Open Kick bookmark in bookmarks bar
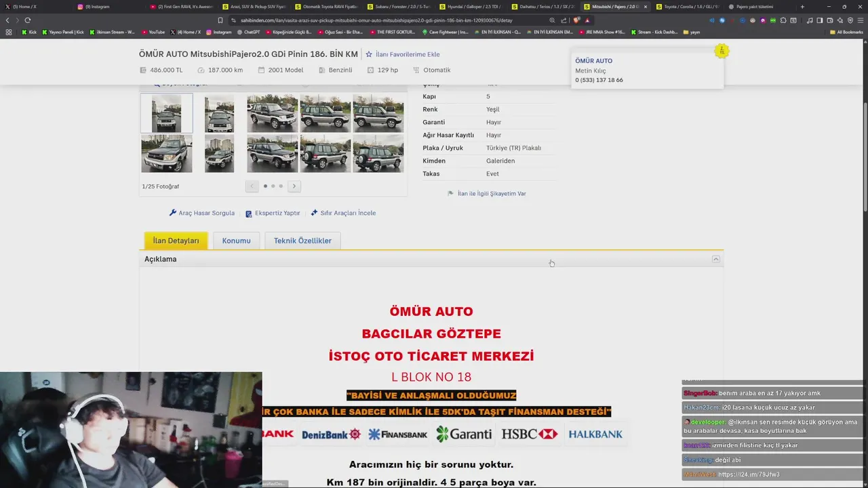Image resolution: width=868 pixels, height=488 pixels. coord(28,32)
